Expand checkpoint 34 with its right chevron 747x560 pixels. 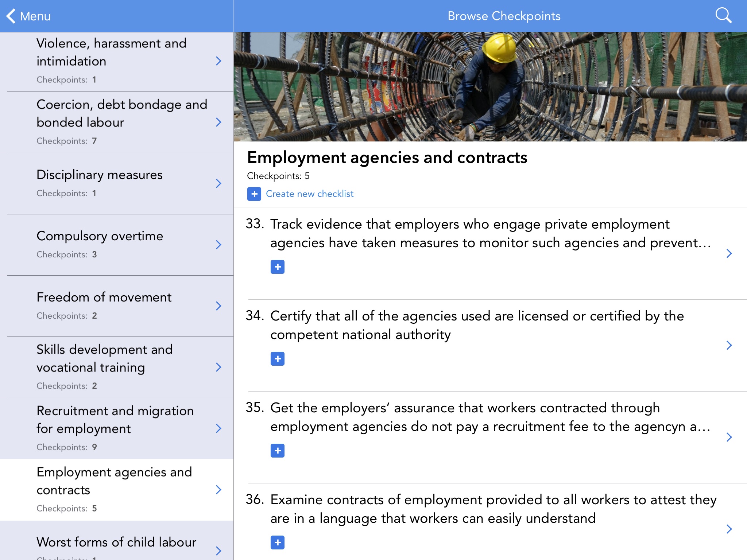pyautogui.click(x=729, y=345)
